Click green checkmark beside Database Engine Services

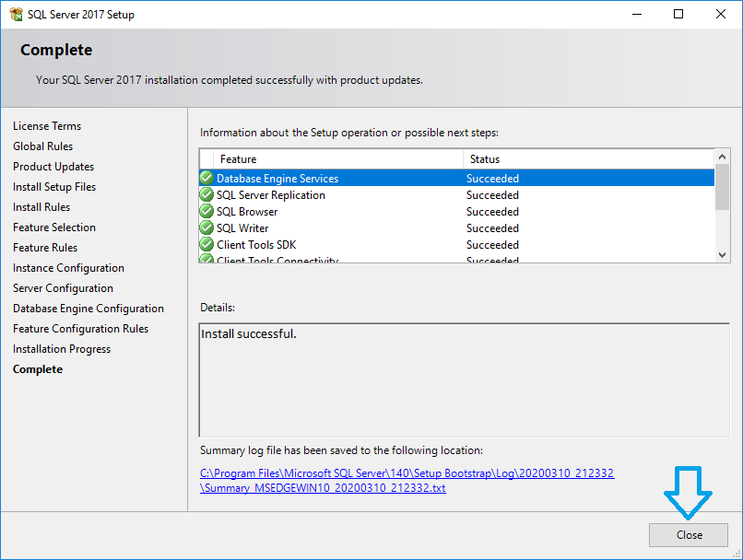pyautogui.click(x=206, y=179)
